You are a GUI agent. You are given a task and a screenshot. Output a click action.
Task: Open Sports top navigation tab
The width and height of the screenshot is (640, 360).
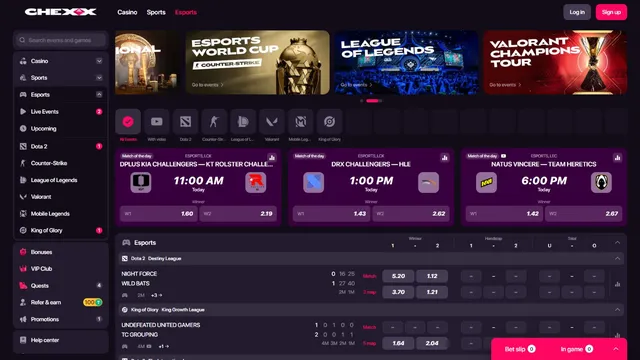pyautogui.click(x=156, y=12)
